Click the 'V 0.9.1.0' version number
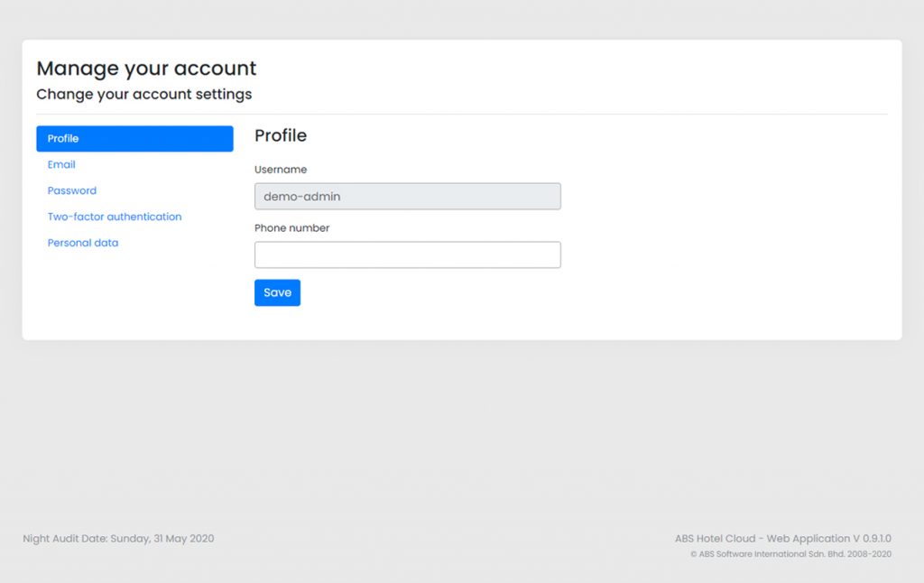The width and height of the screenshot is (924, 583). [871, 539]
